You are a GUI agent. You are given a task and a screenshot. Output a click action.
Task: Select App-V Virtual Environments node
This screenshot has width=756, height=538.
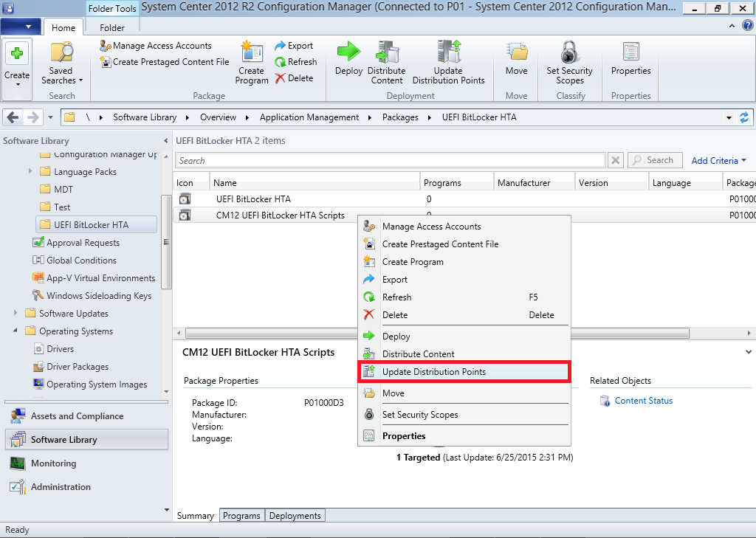(94, 278)
